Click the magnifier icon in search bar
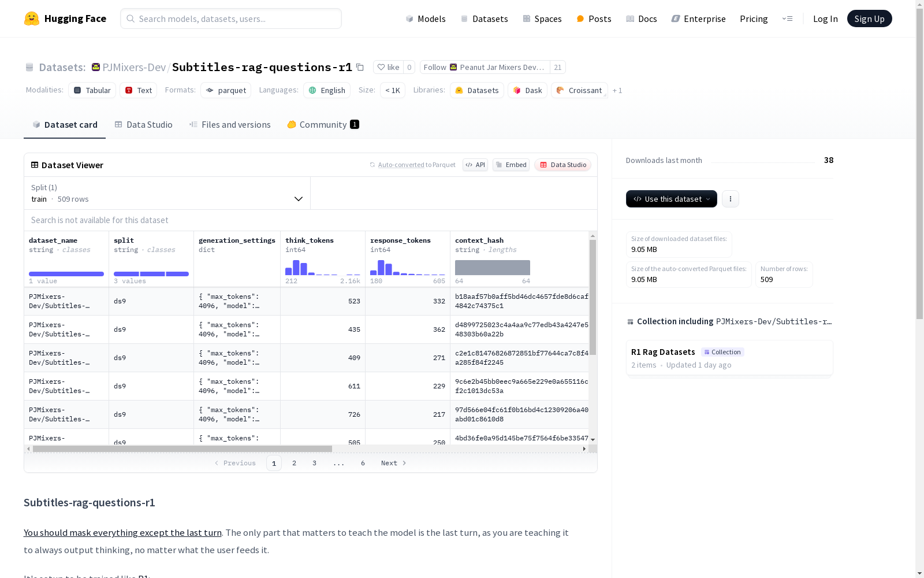This screenshot has height=578, width=924. coord(131,18)
